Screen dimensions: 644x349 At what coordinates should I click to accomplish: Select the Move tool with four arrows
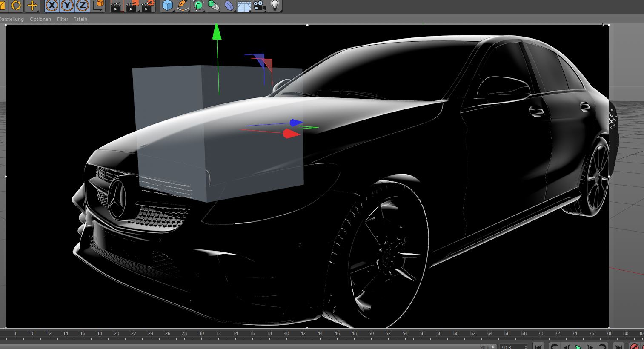32,6
